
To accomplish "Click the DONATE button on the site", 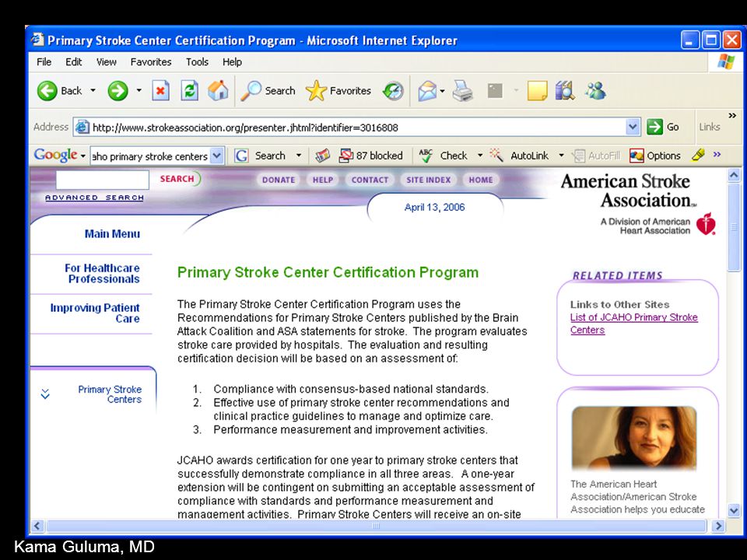I will coord(279,180).
